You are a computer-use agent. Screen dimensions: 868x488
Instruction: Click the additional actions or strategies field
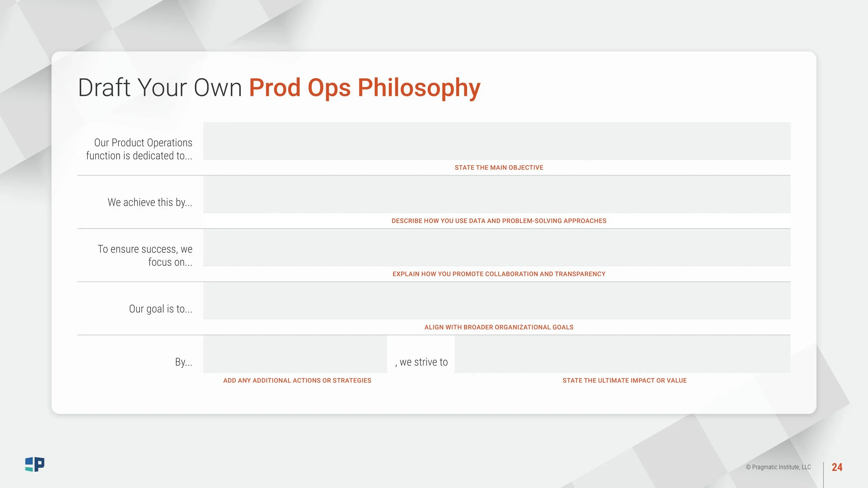295,354
